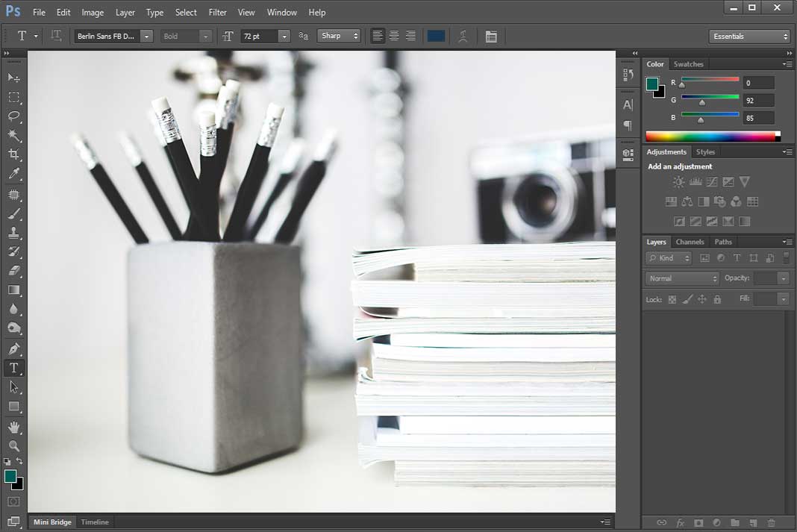Viewport: 797px width, 532px height.
Task: Toggle center text alignment
Action: pos(393,36)
